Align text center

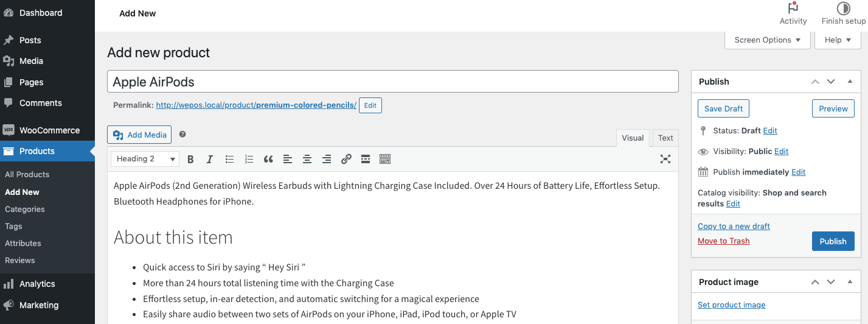coord(307,159)
